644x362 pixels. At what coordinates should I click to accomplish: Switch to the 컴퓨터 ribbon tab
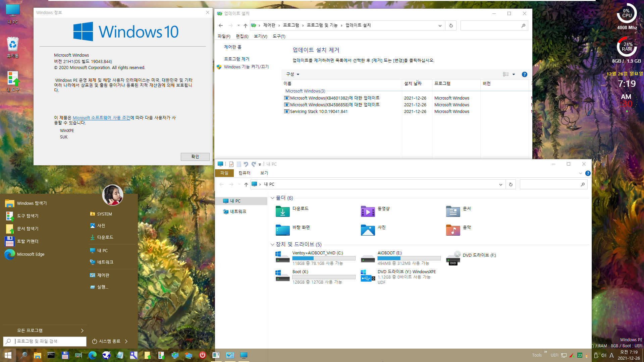[245, 173]
